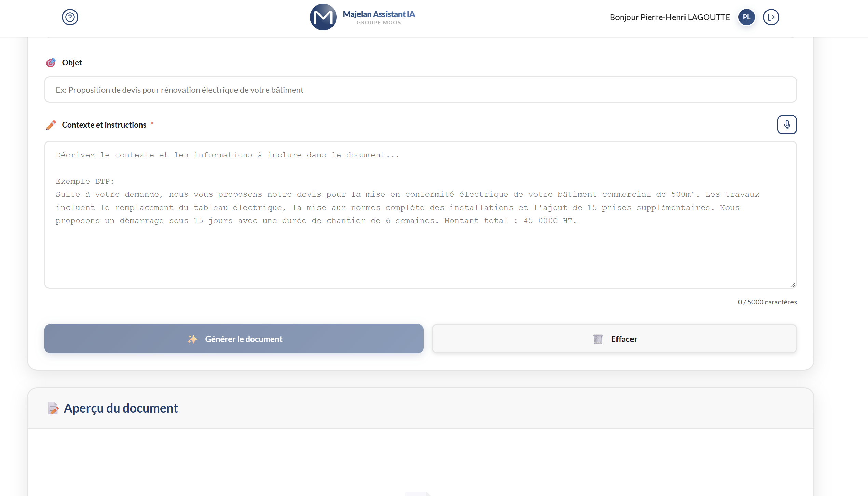Click the 0 / 5000 caractères counter

point(767,302)
